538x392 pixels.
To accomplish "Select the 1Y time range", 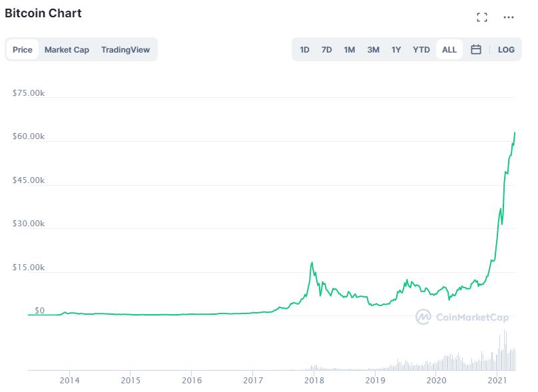I will pyautogui.click(x=396, y=49).
